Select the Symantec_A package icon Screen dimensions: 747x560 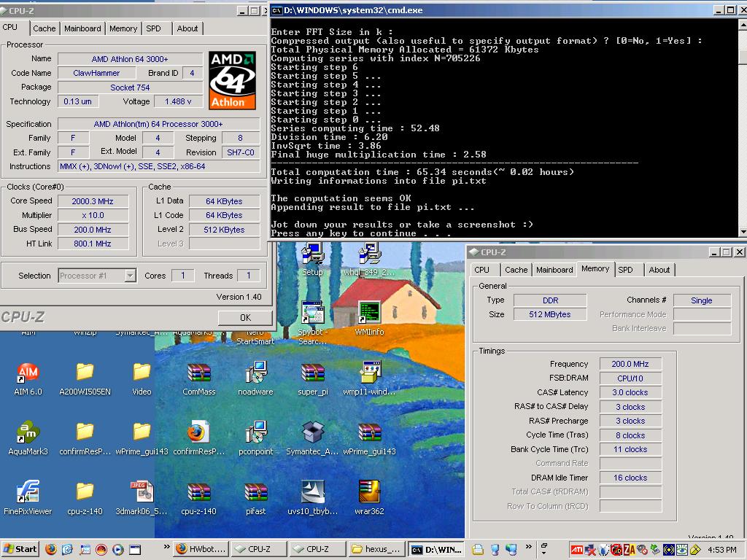pyautogui.click(x=312, y=438)
